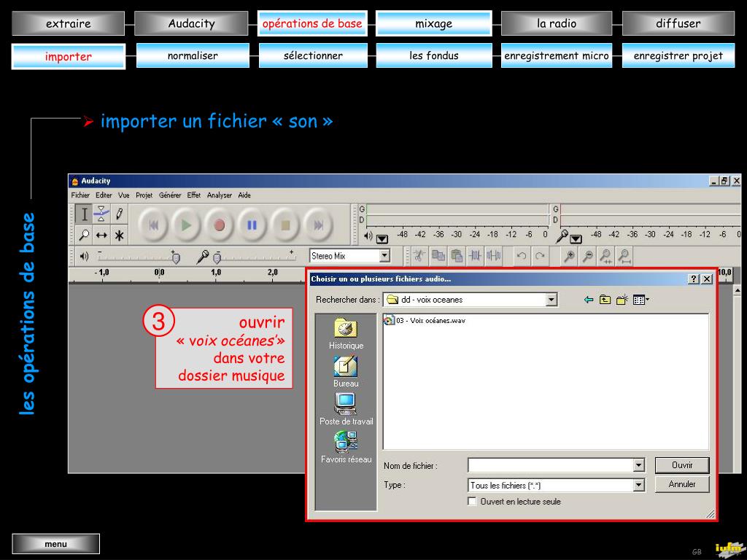747x560 pixels.
Task: Click the Zoom In magnifier icon
Action: pos(569,256)
